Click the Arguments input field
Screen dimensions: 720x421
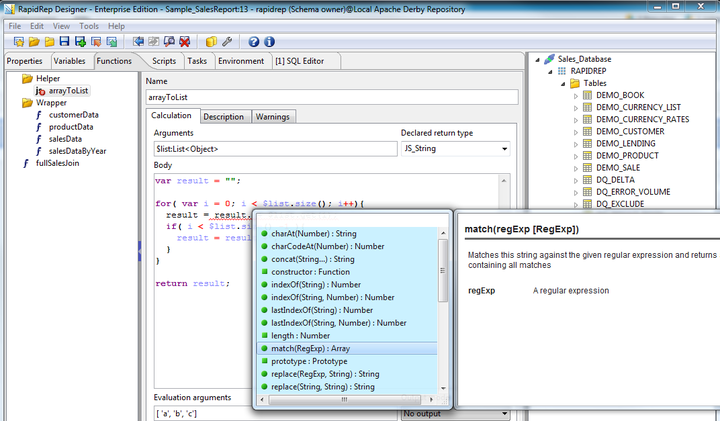pos(276,149)
